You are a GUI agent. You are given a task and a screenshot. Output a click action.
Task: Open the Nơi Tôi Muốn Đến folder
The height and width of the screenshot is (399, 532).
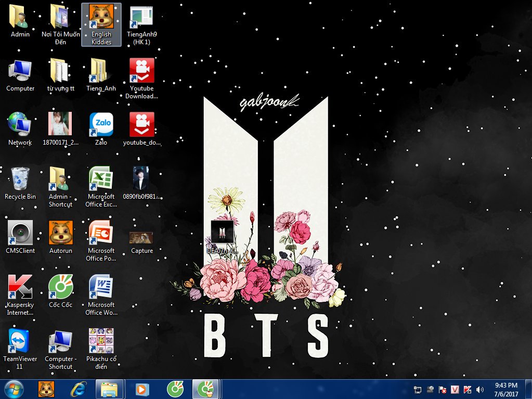point(60,24)
